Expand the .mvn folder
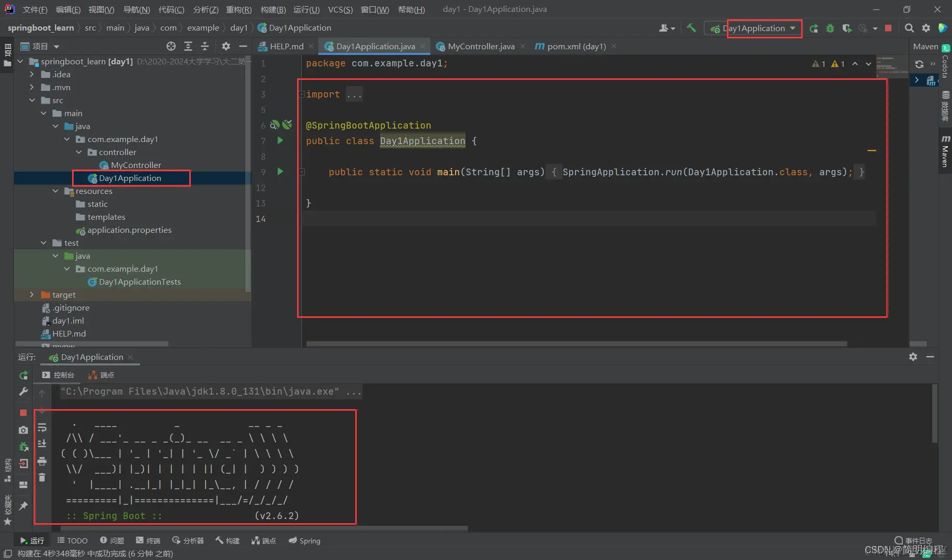Image resolution: width=952 pixels, height=560 pixels. (x=32, y=87)
